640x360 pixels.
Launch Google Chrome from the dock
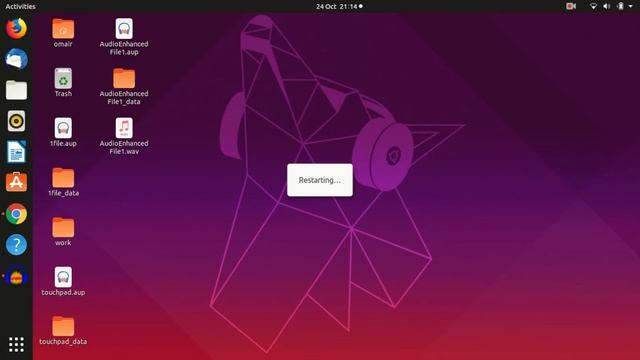pyautogui.click(x=16, y=213)
